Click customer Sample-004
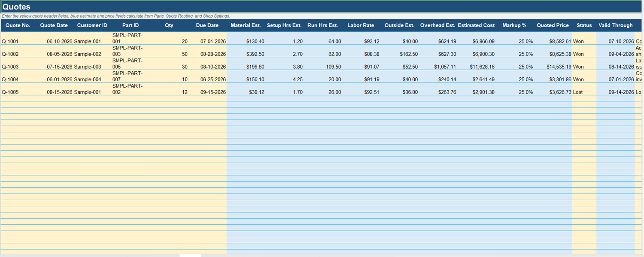 (x=88, y=80)
